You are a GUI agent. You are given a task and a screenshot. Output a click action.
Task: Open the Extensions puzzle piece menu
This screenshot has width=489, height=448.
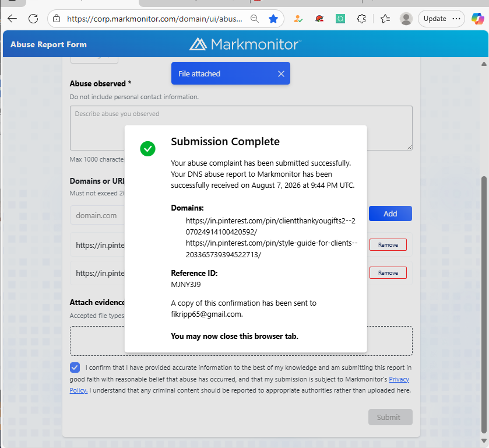coord(361,19)
